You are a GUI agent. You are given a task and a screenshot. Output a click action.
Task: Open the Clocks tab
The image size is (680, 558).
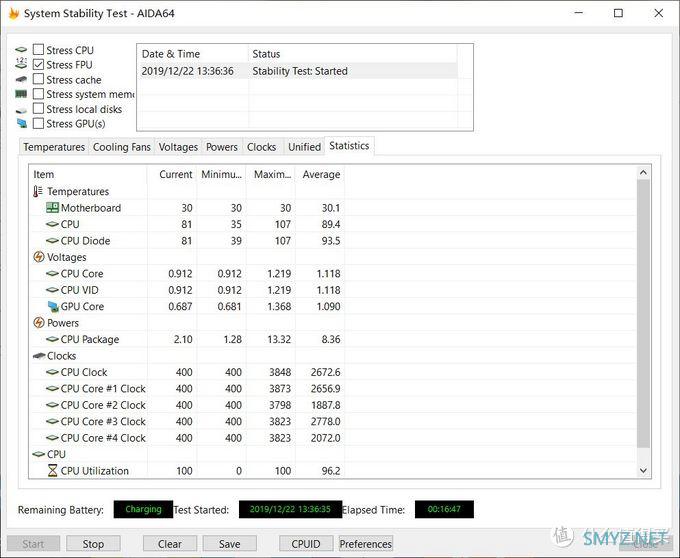pyautogui.click(x=262, y=147)
